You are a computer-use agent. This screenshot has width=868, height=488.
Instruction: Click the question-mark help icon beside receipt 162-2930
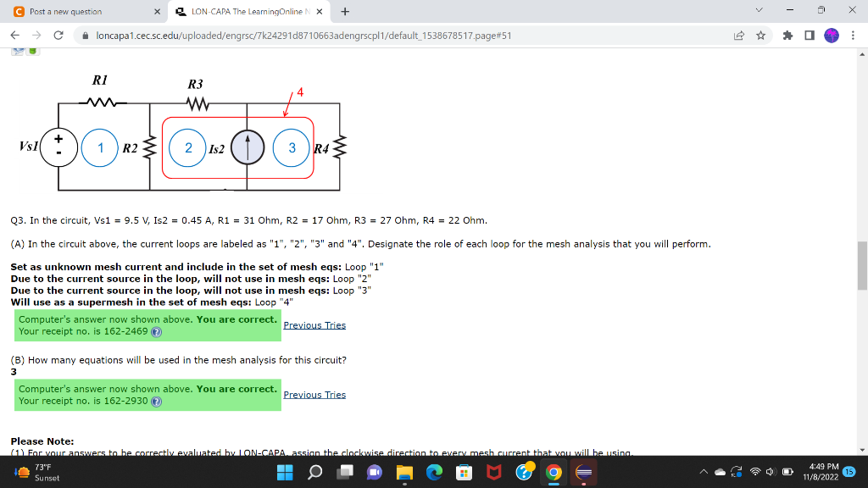coord(156,401)
